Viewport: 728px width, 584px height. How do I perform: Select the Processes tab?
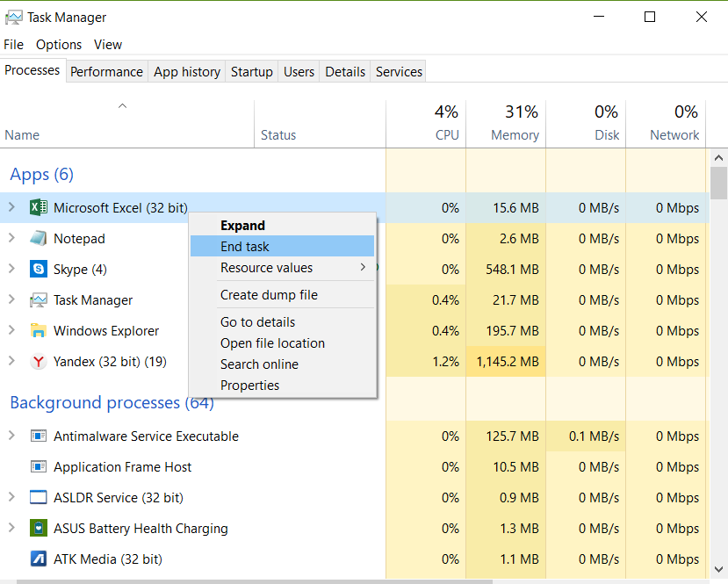[32, 70]
